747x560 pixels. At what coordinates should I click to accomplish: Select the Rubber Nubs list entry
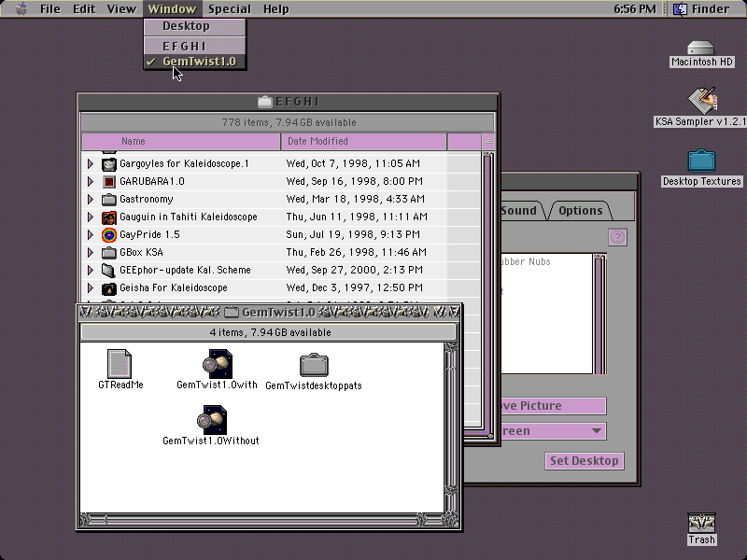tap(526, 261)
